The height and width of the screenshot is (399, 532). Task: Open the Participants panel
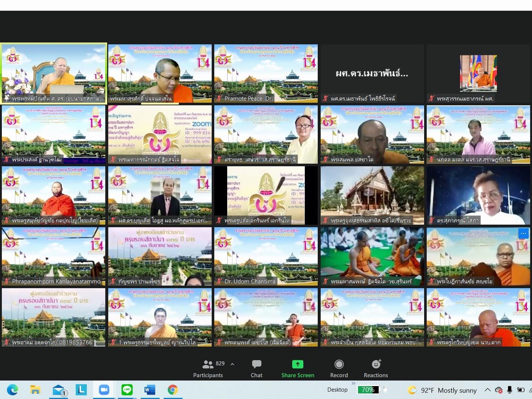(208, 369)
